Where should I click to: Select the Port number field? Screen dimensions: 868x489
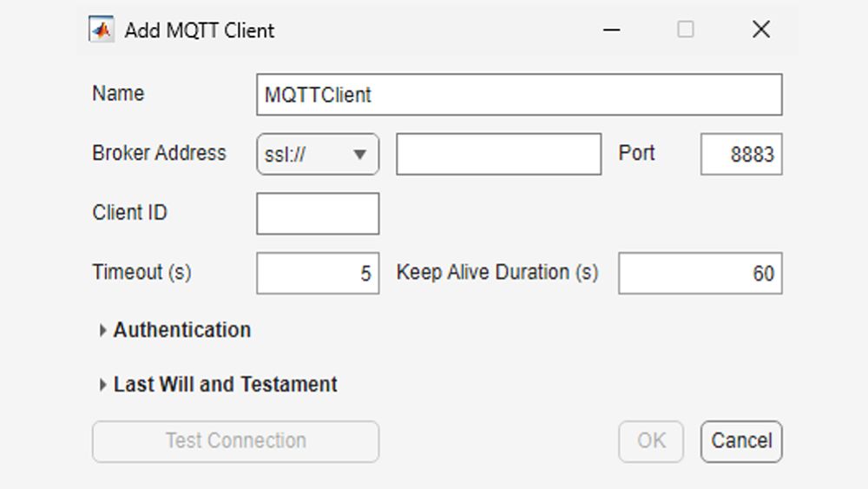click(x=741, y=155)
